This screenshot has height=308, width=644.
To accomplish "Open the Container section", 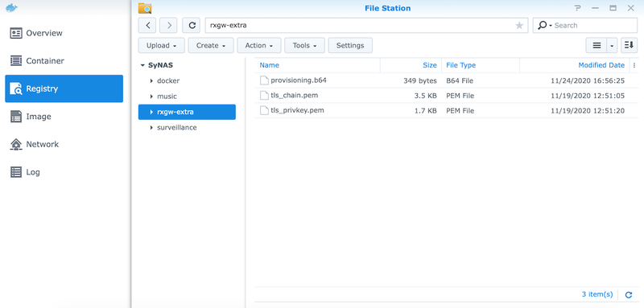I will tap(64, 60).
